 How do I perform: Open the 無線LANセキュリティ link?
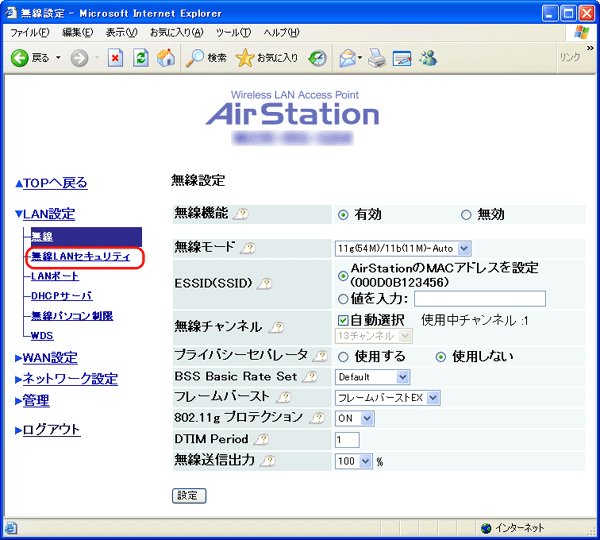tap(80, 256)
